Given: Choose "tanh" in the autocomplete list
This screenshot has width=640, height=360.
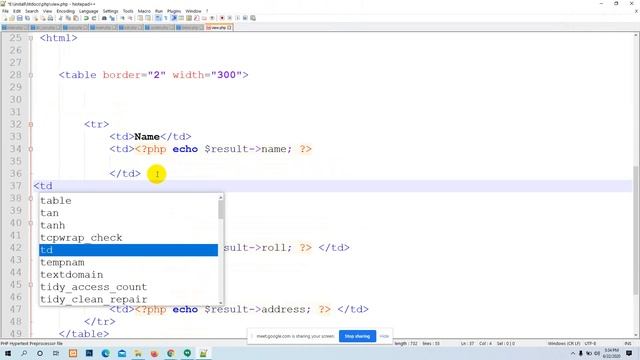Looking at the screenshot, I should coord(128,225).
